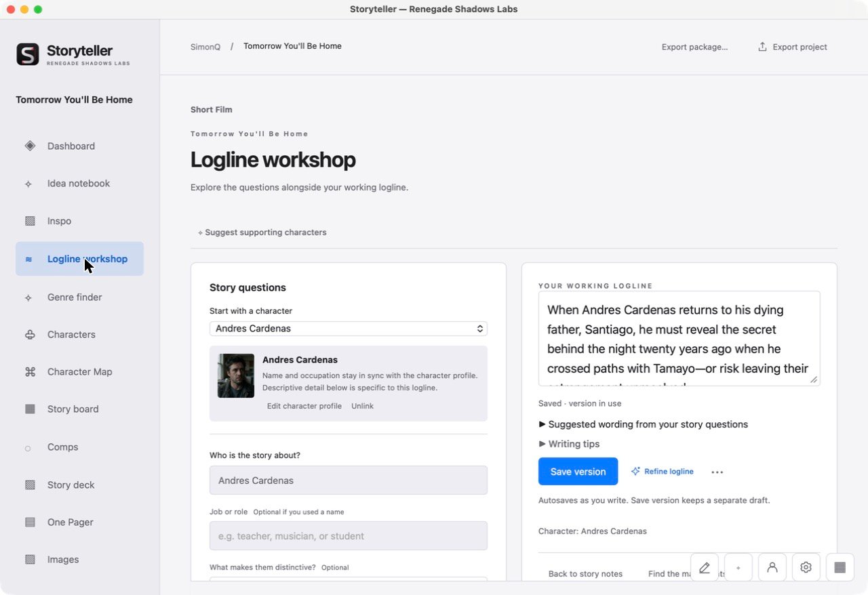868x595 pixels.
Task: Expand 'Suggested wording from your story questions'
Action: pos(644,424)
